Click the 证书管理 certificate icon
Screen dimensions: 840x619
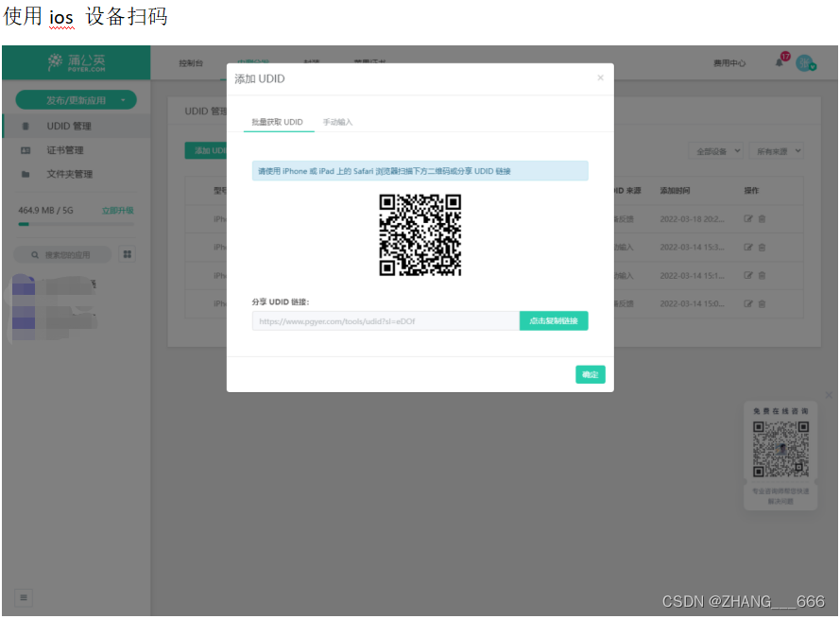tap(26, 150)
